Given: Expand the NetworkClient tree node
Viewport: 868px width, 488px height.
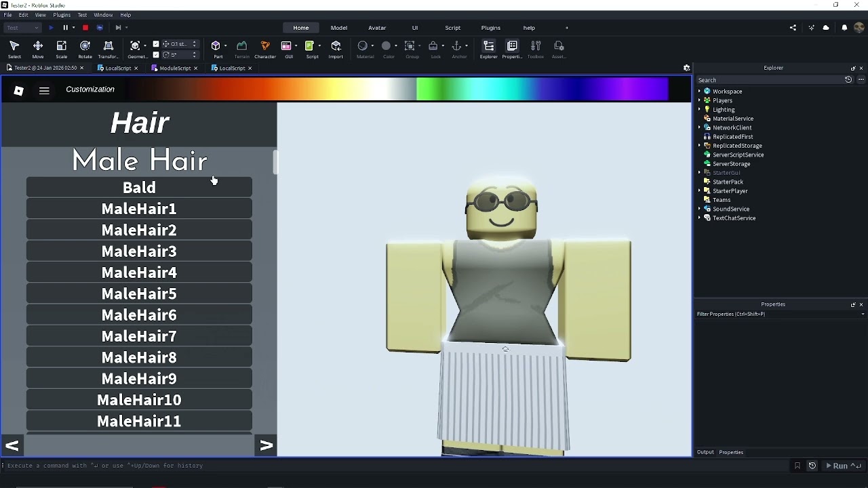Looking at the screenshot, I should (699, 127).
